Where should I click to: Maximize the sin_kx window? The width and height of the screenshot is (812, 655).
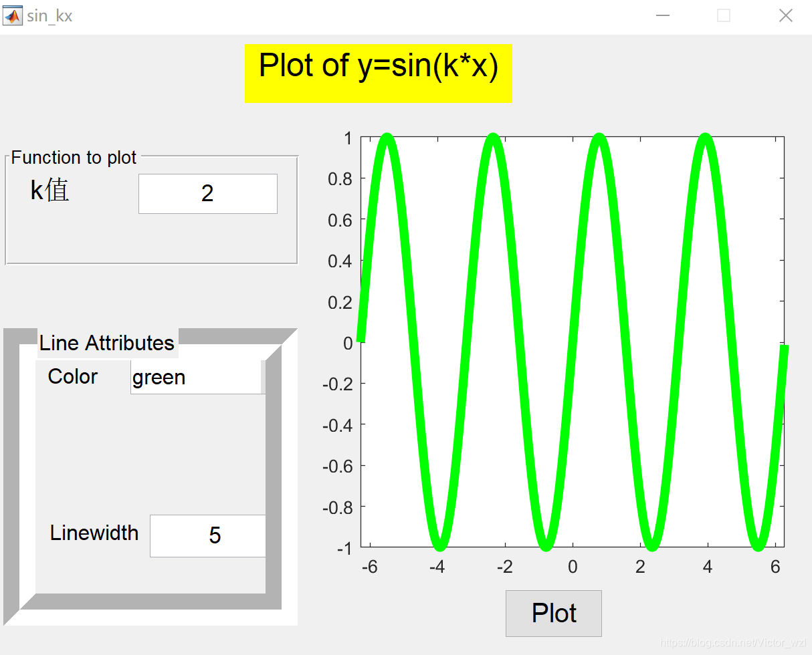point(724,15)
